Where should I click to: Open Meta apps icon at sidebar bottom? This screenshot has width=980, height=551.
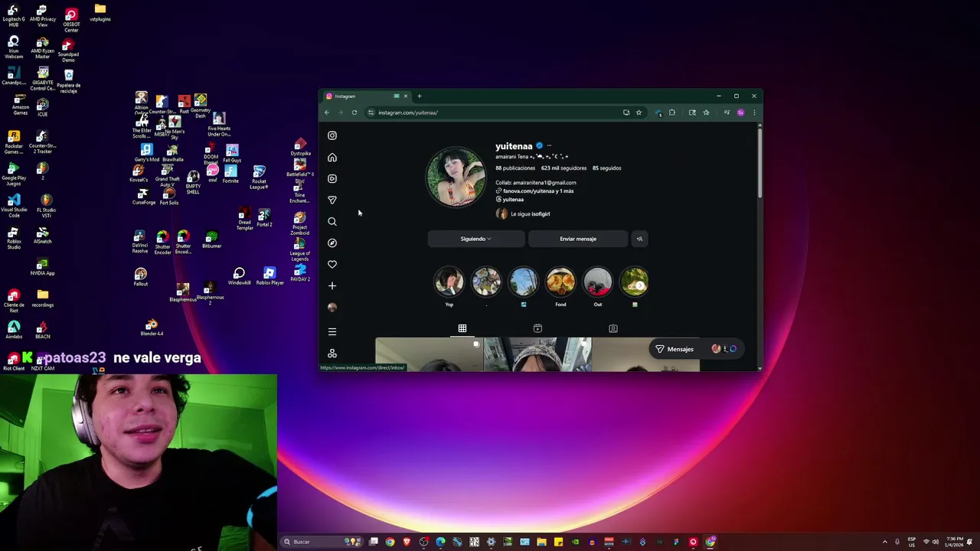pyautogui.click(x=332, y=354)
